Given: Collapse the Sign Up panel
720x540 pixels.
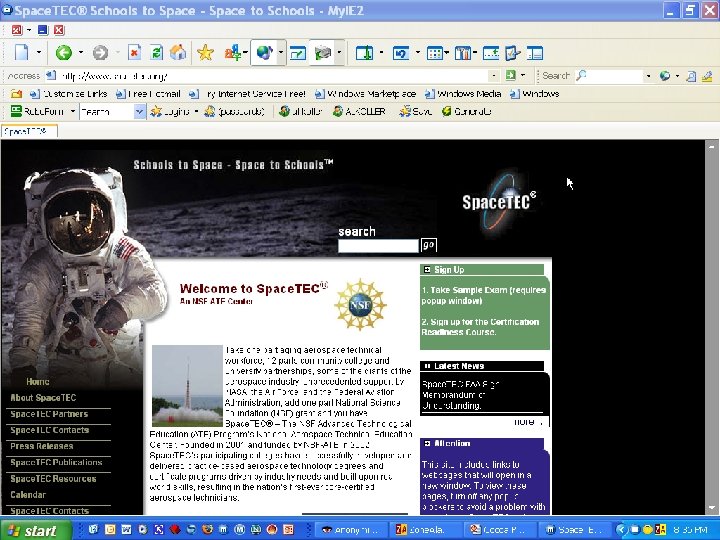Looking at the screenshot, I should (x=427, y=270).
